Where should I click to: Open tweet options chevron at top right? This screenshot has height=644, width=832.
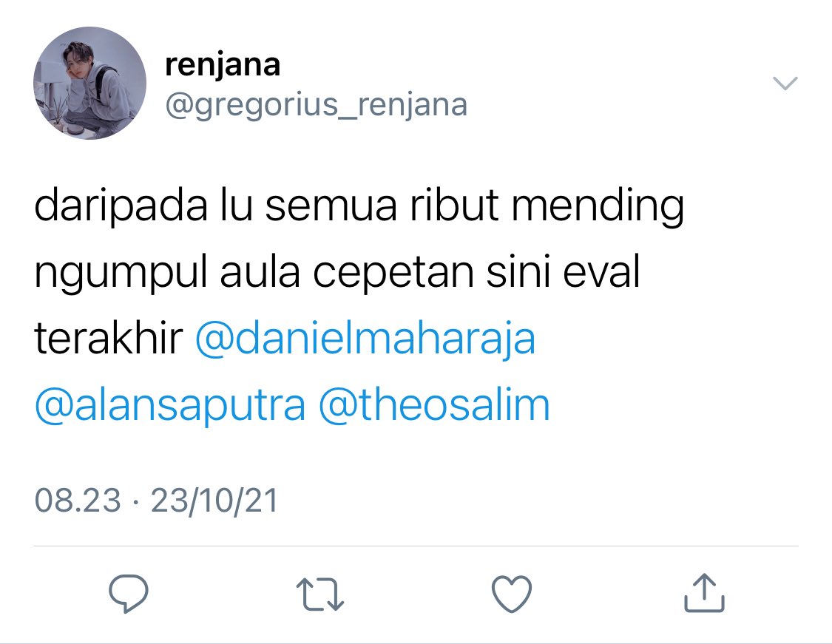(785, 84)
